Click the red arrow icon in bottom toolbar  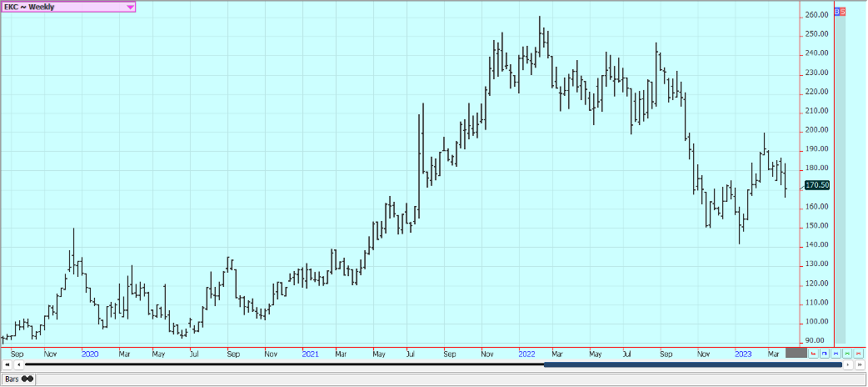tap(813, 354)
